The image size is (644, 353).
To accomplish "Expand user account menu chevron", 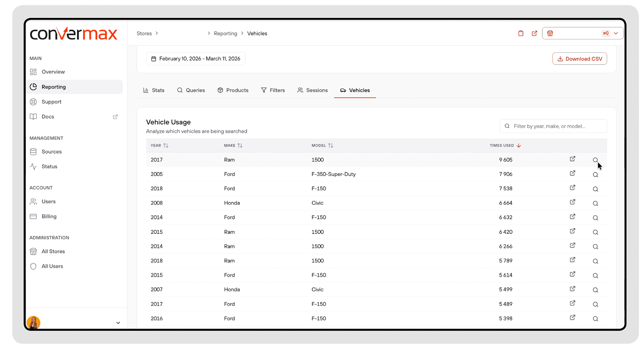I will tap(118, 323).
